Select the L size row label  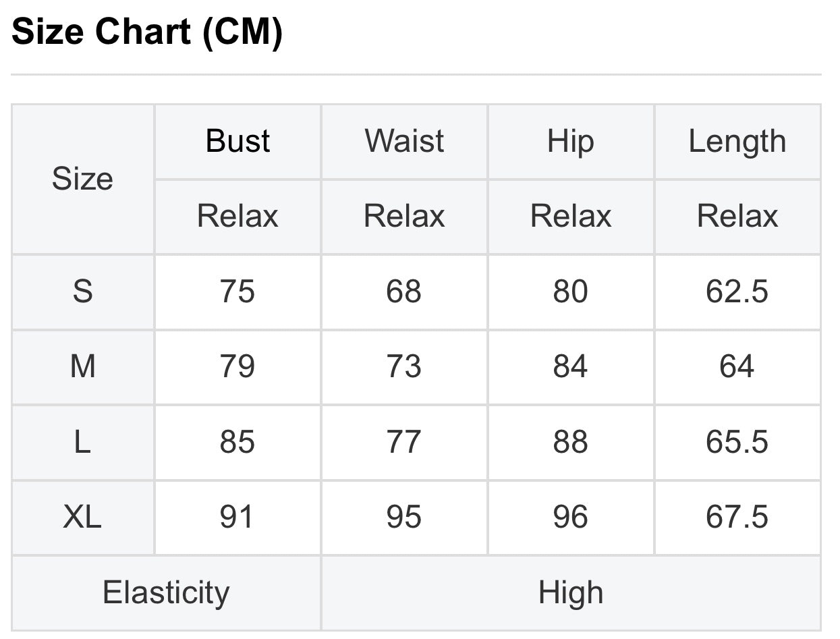click(x=82, y=443)
